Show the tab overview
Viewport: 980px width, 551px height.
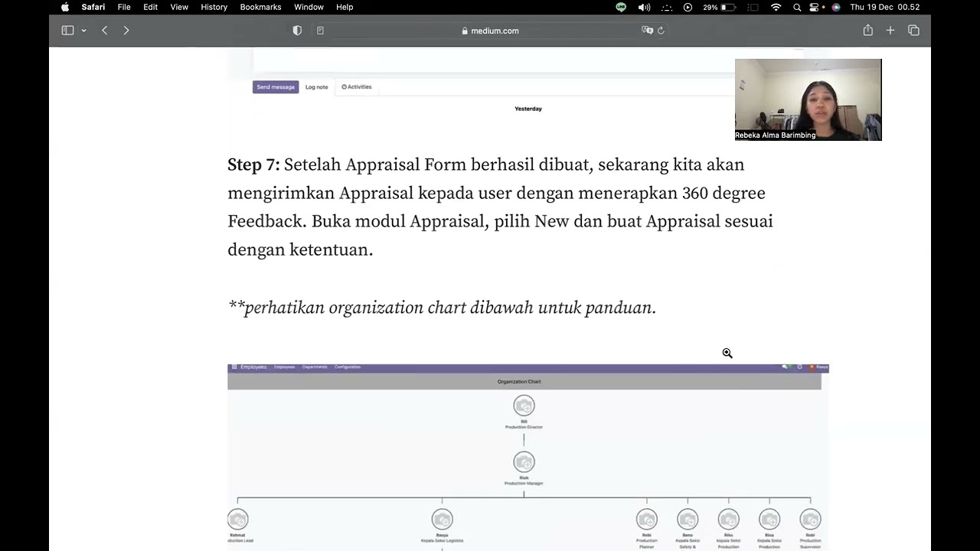913,31
